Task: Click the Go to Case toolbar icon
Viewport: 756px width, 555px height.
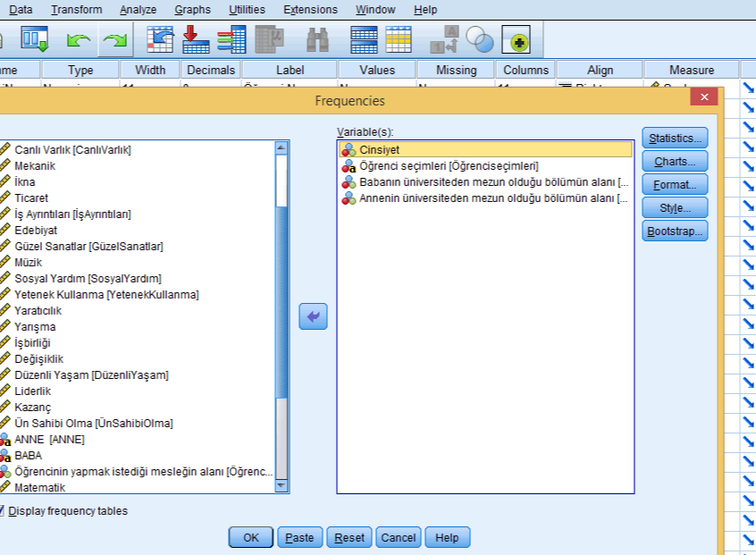Action: (159, 39)
